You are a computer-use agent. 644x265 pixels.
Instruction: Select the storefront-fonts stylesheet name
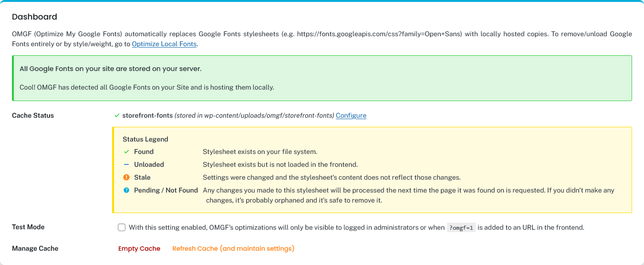coord(147,115)
